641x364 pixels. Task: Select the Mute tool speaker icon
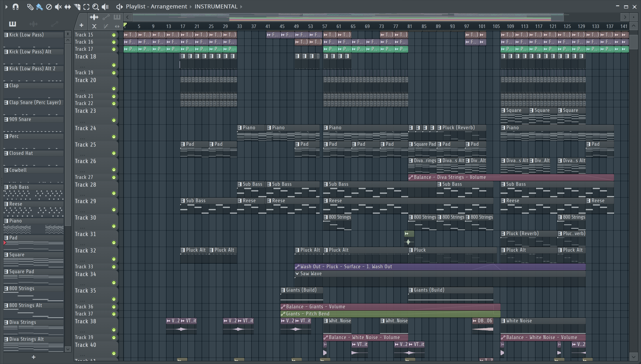point(58,7)
